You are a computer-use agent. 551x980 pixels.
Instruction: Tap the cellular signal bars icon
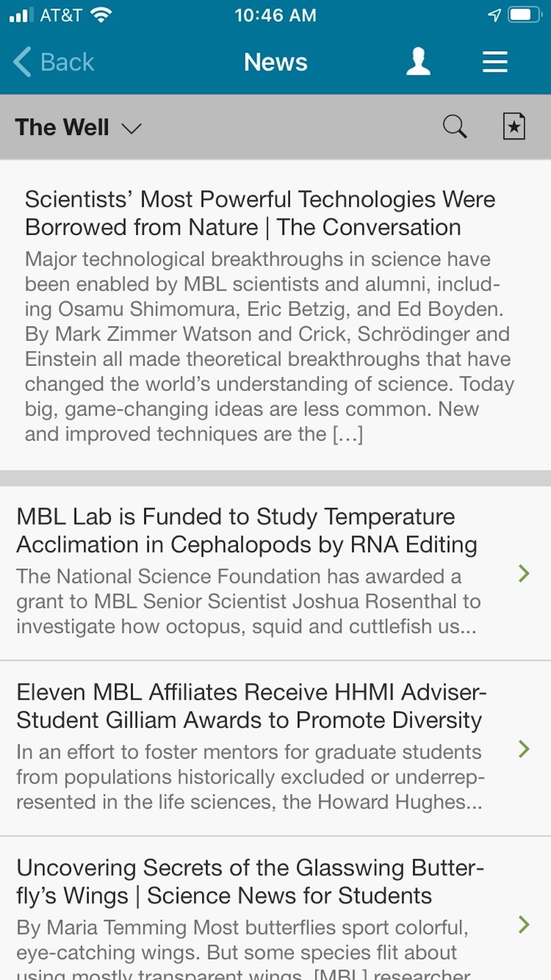click(x=21, y=15)
